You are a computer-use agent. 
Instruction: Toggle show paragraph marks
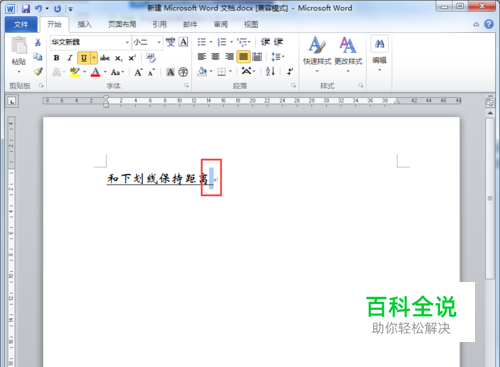click(290, 71)
